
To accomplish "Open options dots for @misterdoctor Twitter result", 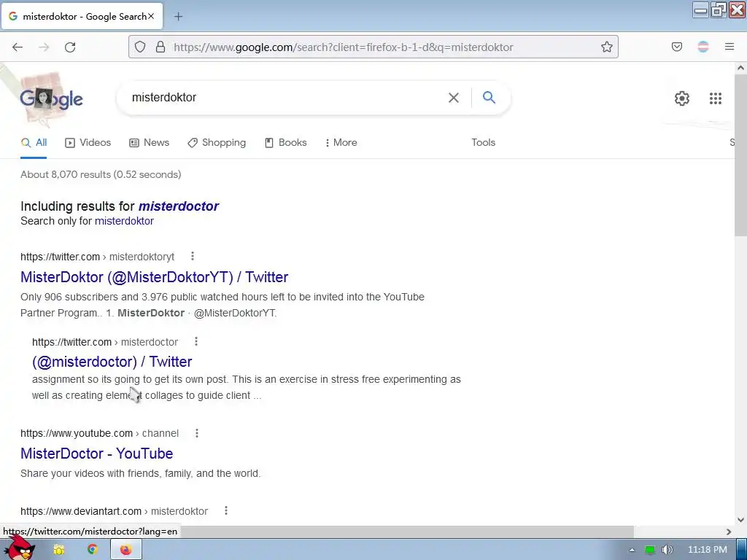I will pyautogui.click(x=196, y=341).
